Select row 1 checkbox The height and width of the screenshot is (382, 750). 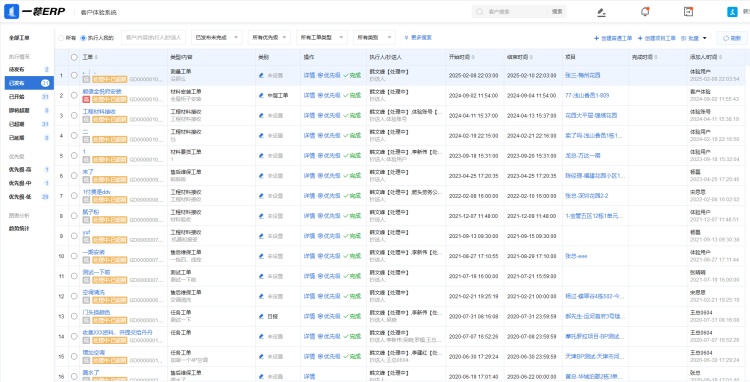74,76
